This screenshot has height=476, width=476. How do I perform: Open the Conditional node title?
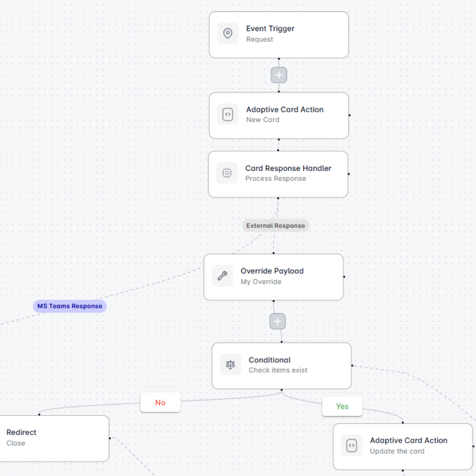point(269,360)
